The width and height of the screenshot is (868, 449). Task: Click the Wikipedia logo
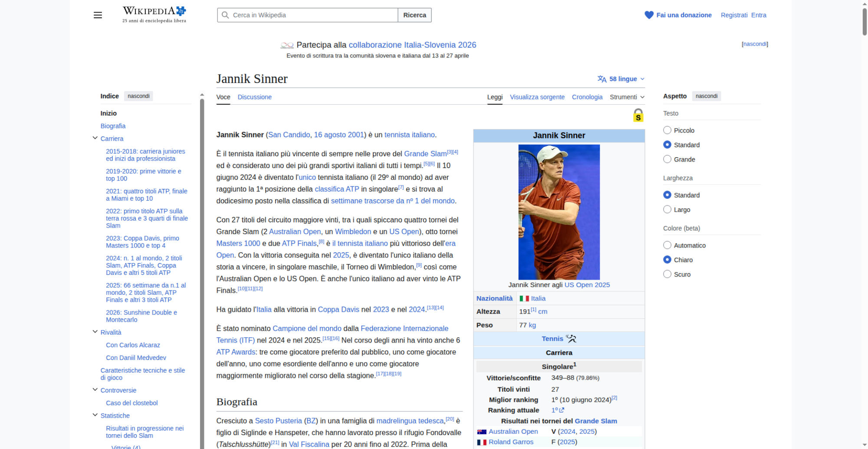[154, 14]
